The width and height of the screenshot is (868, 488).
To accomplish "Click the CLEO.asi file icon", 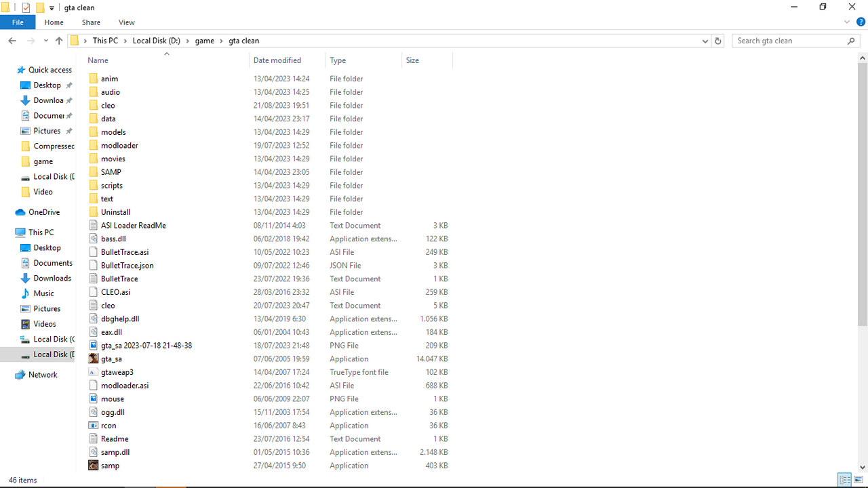I will (94, 292).
